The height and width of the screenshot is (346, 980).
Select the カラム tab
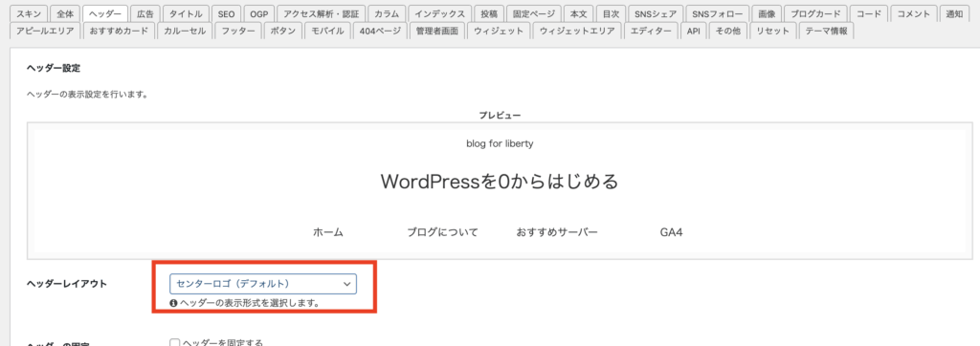[x=387, y=13]
